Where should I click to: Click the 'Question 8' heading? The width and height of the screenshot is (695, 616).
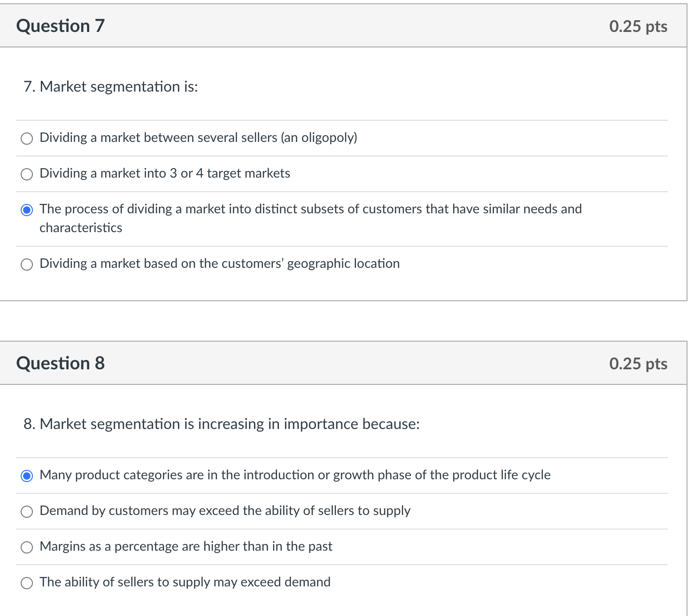(x=61, y=363)
